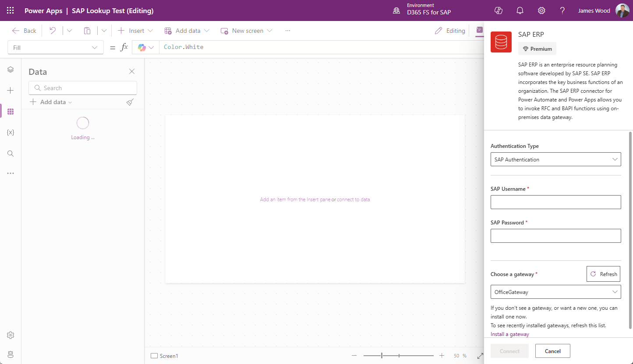Open the Copilot icon in header
The height and width of the screenshot is (364, 633).
tap(499, 10)
